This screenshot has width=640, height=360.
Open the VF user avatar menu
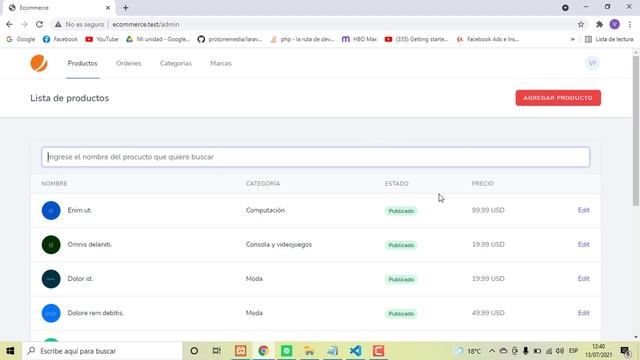592,63
